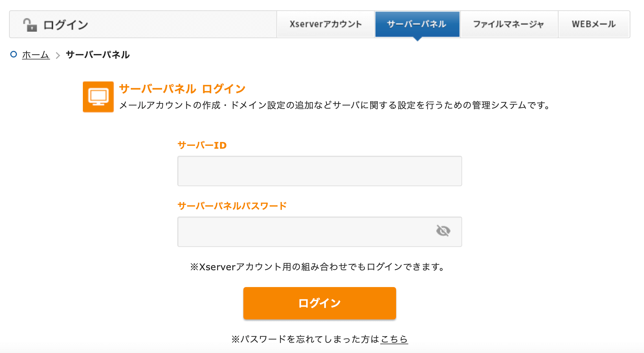
Task: Click the サーバーID orange label
Action: coord(202,145)
